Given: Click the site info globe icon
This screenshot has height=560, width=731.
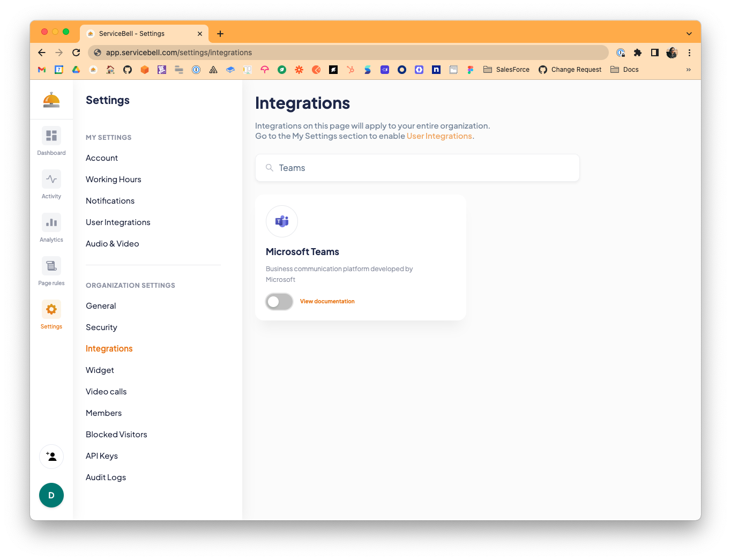Looking at the screenshot, I should coord(98,53).
